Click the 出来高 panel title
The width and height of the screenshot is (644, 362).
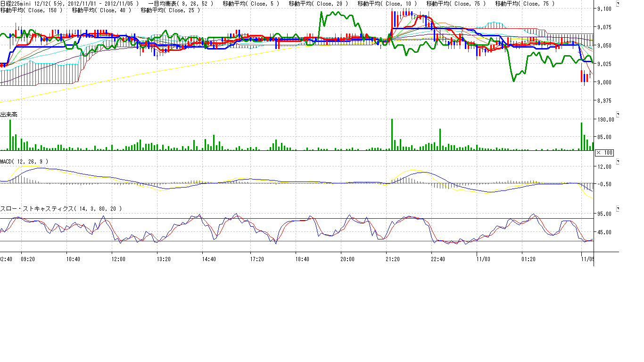tap(9, 115)
